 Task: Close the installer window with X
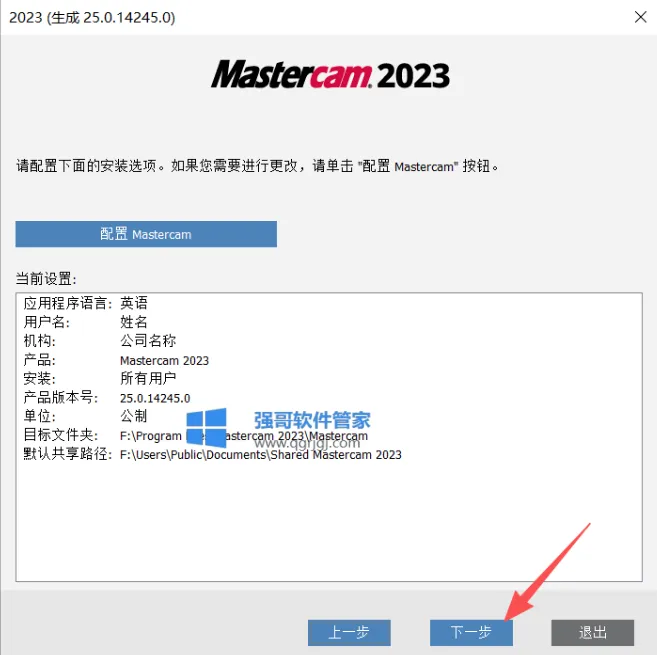[640, 17]
